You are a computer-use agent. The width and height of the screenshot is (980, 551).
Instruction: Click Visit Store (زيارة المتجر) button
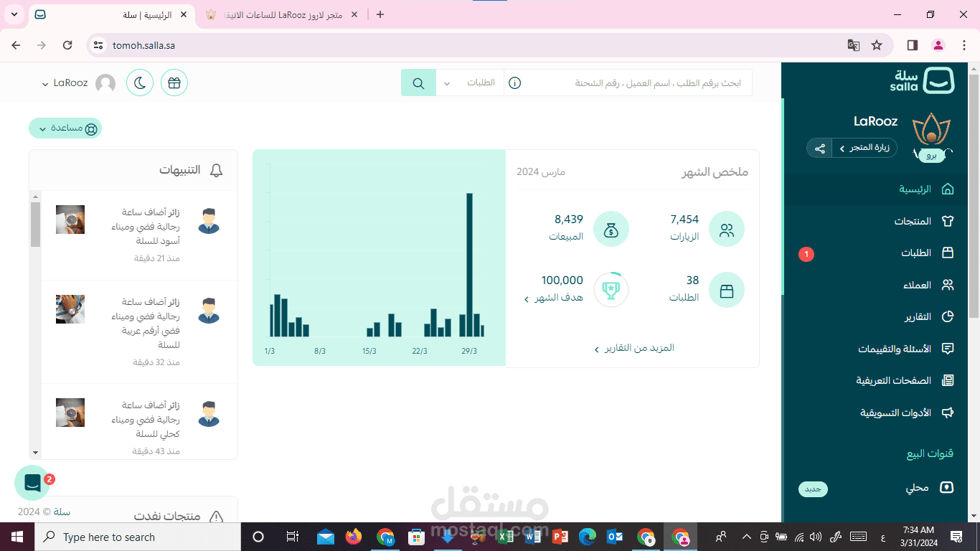pyautogui.click(x=864, y=148)
